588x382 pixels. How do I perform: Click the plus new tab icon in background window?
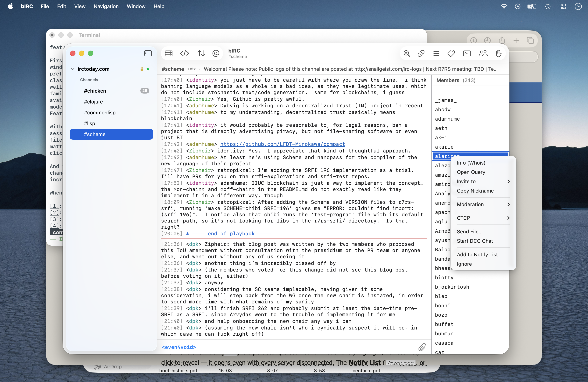coord(516,40)
